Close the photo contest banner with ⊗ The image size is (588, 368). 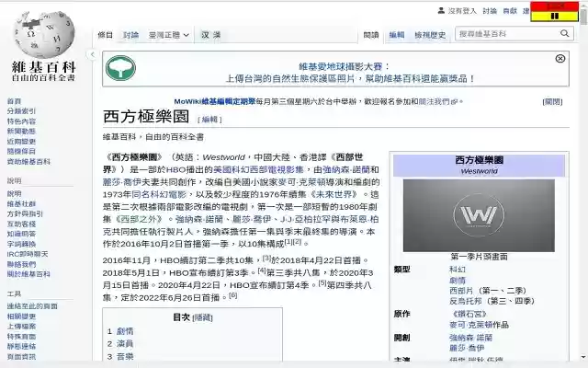click(560, 59)
